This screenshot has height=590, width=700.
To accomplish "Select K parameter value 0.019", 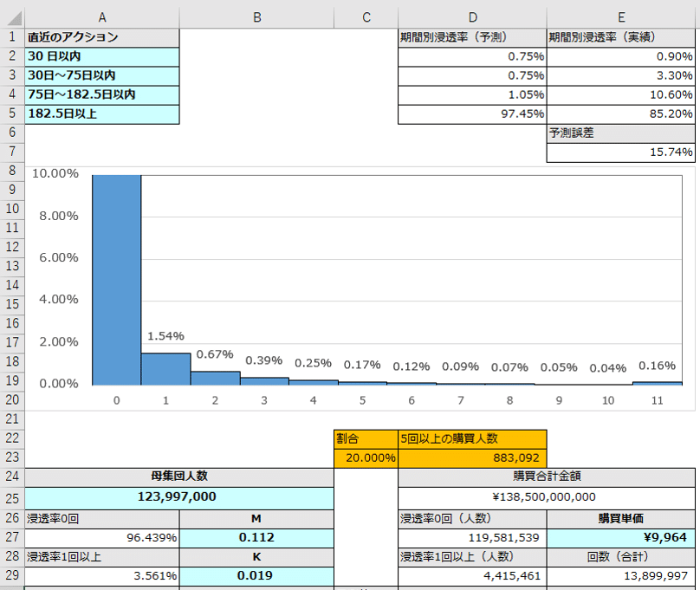I will [x=256, y=576].
